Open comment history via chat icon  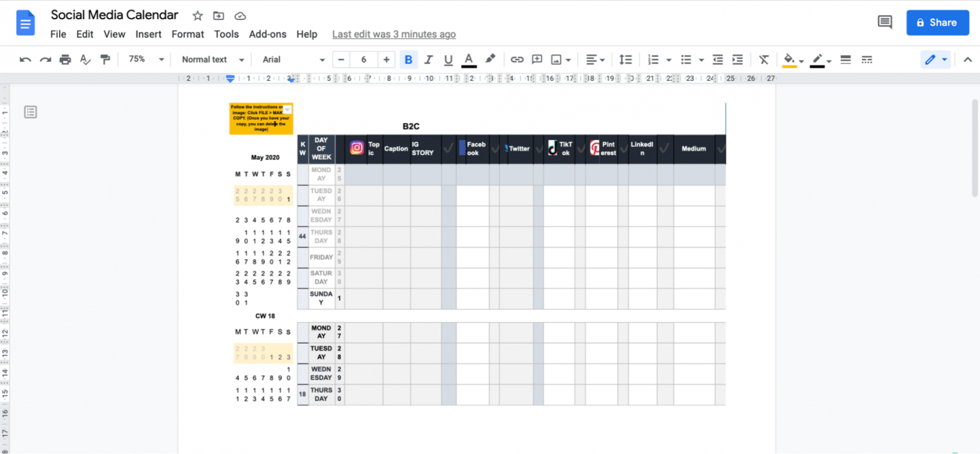[x=884, y=22]
